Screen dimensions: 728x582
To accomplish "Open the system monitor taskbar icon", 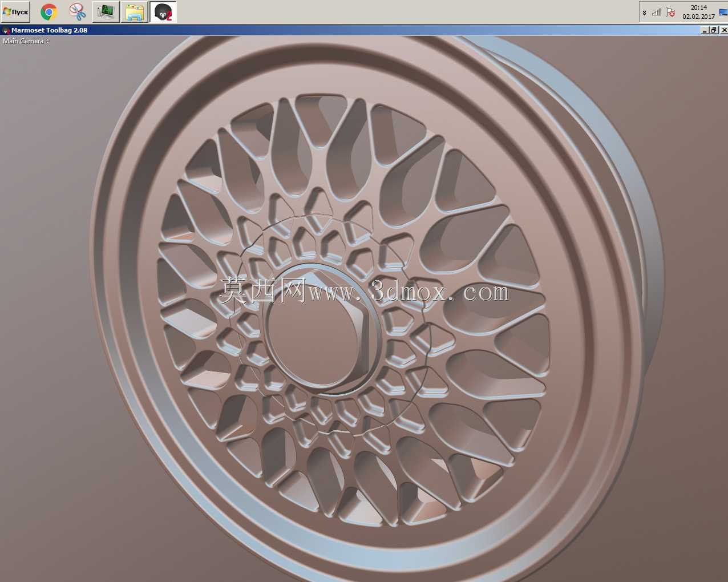I will click(x=106, y=12).
